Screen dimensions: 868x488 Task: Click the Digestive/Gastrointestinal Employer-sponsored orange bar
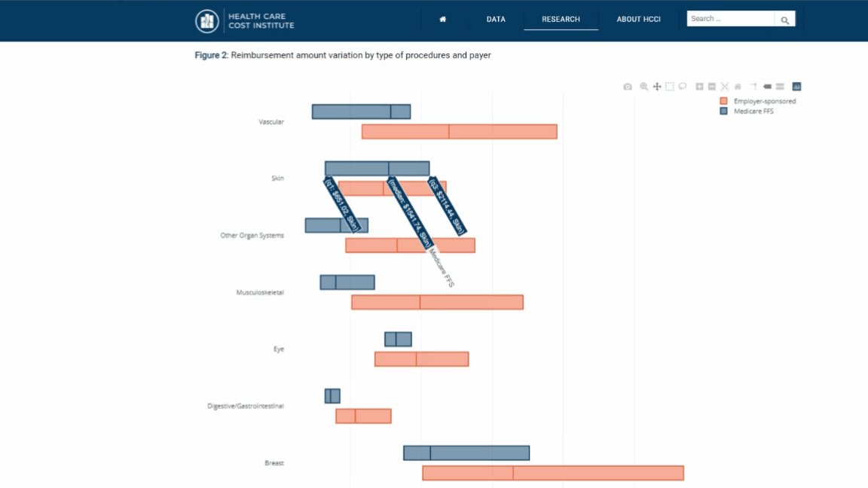pos(363,416)
